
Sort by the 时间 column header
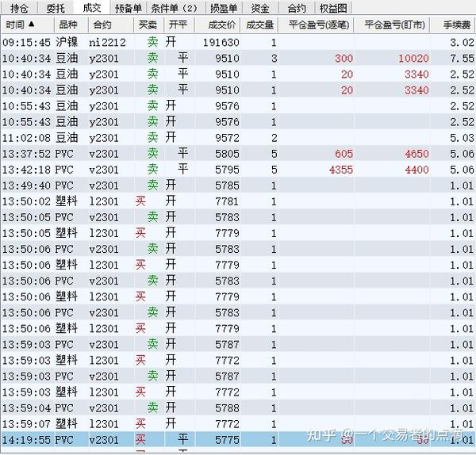click(27, 25)
